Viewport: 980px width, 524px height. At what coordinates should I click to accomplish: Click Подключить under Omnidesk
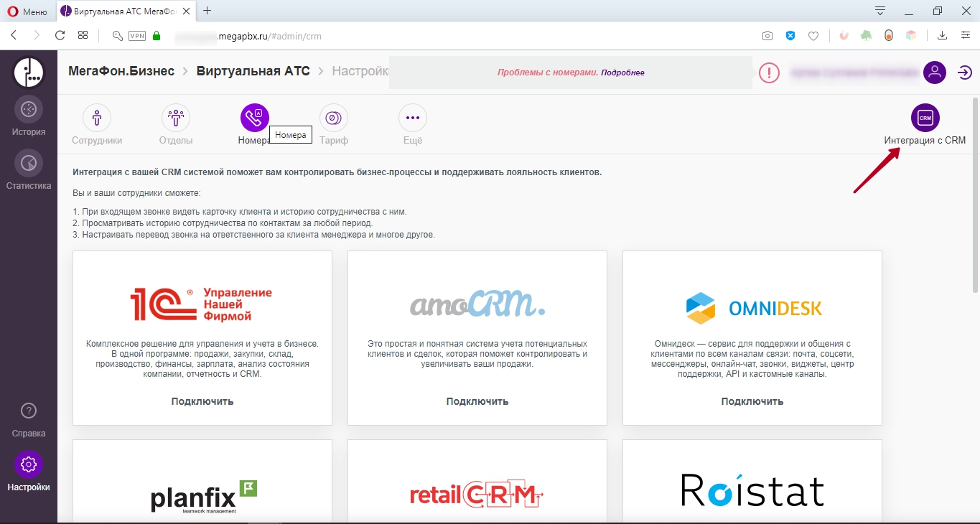tap(752, 401)
